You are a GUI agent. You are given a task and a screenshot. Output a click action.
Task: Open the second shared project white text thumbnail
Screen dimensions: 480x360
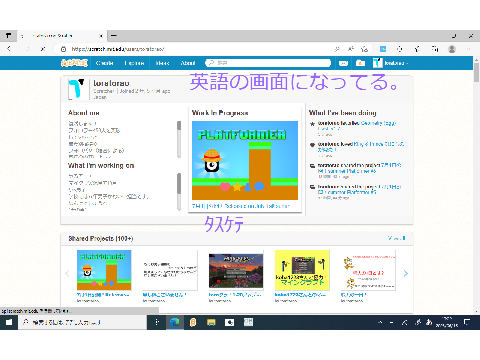pos(170,270)
